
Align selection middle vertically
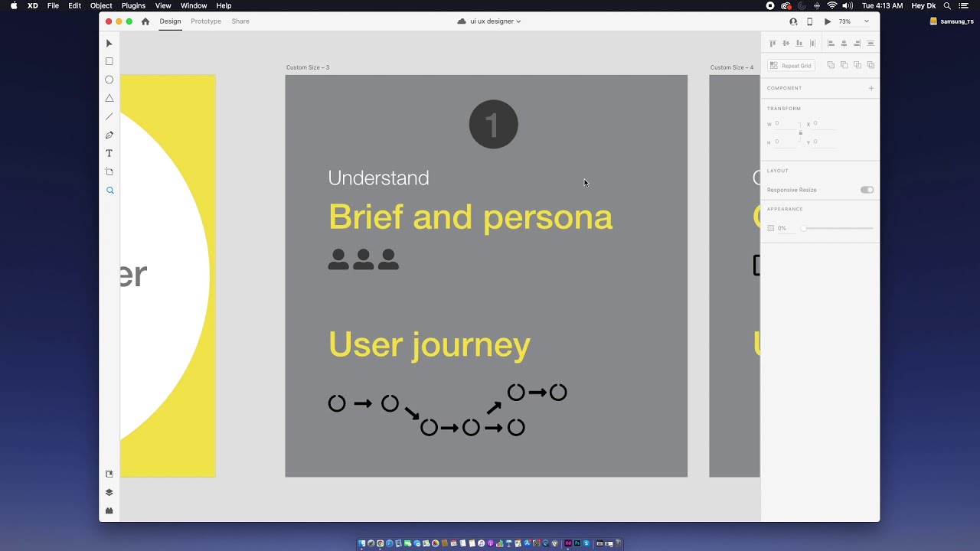(x=786, y=44)
